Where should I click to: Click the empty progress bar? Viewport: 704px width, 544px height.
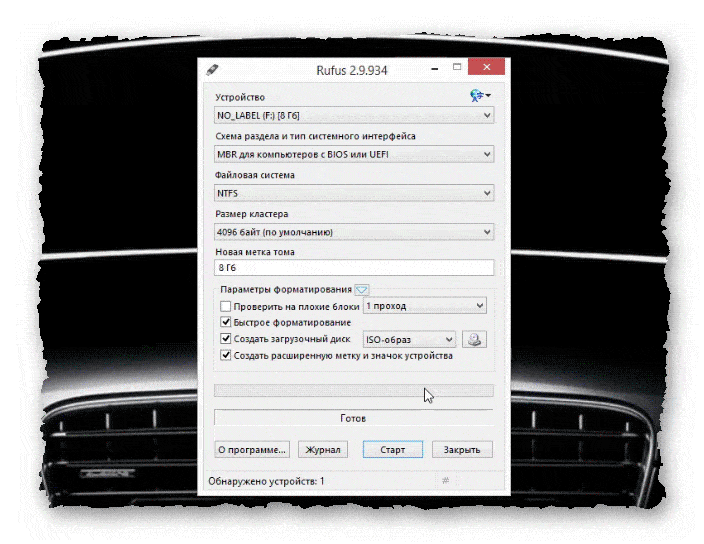[x=354, y=390]
